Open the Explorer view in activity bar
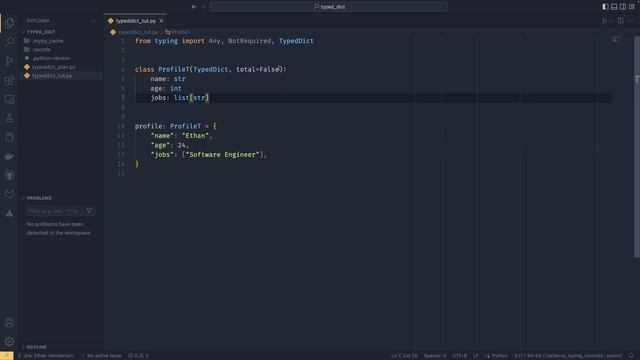 pos(9,23)
